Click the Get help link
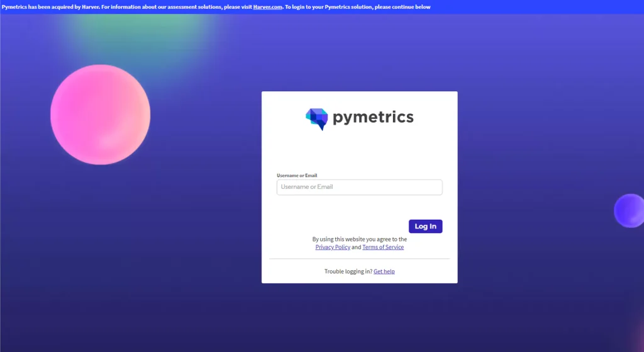 pyautogui.click(x=384, y=271)
